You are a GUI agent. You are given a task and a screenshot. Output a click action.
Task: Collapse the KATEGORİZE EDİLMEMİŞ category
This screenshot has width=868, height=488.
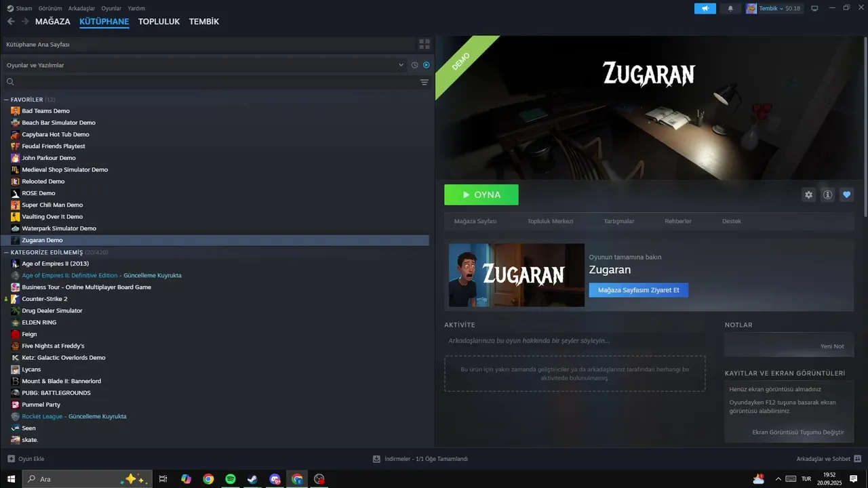[x=6, y=252]
